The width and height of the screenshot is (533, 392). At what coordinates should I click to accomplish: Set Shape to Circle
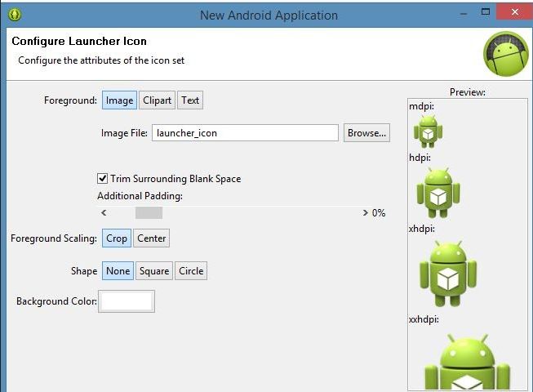[191, 271]
